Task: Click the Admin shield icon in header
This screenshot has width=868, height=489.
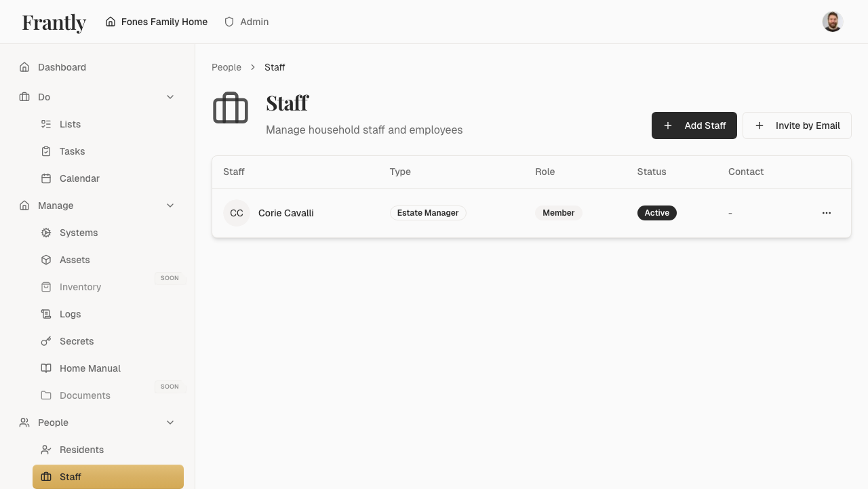Action: pyautogui.click(x=229, y=21)
